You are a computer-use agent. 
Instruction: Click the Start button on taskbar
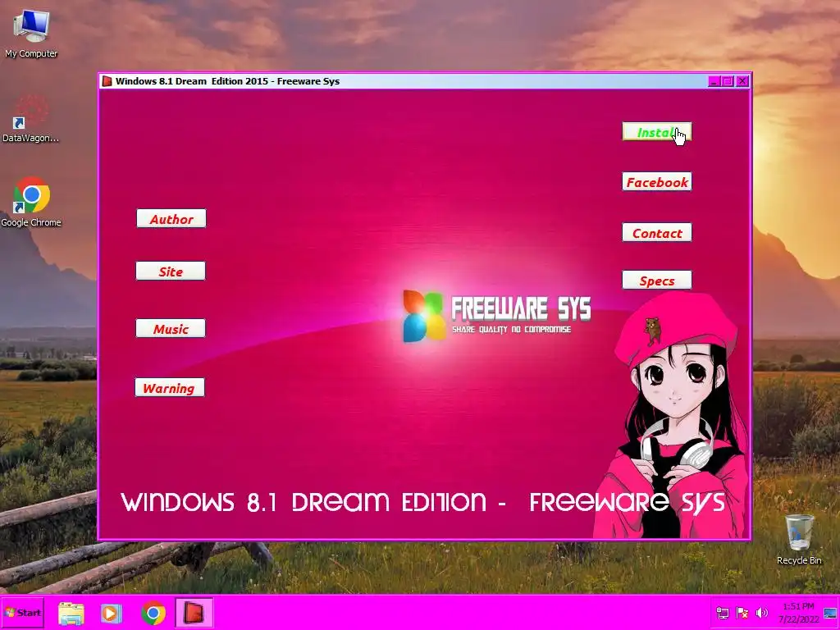click(x=22, y=612)
